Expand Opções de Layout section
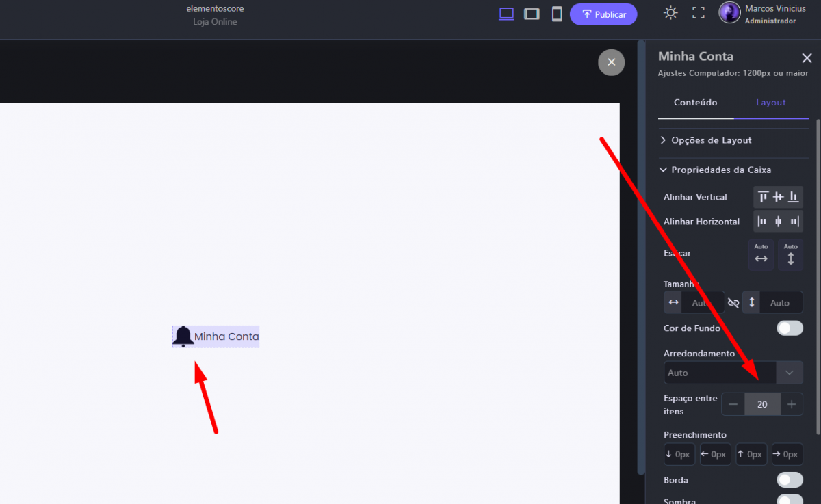The width and height of the screenshot is (821, 504). (712, 140)
